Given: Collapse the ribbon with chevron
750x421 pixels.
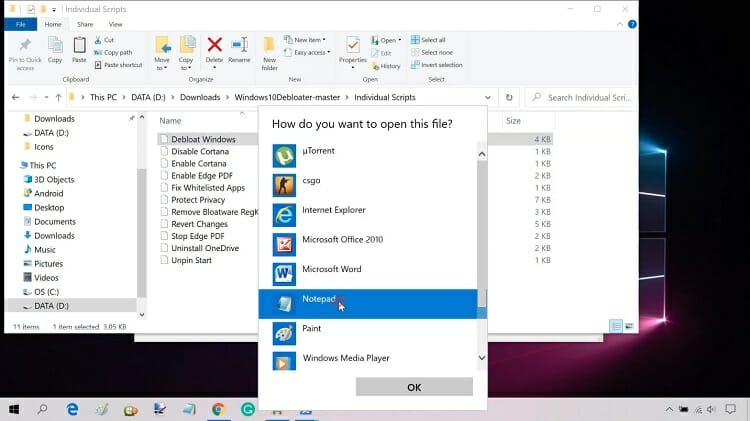Looking at the screenshot, I should coord(620,24).
